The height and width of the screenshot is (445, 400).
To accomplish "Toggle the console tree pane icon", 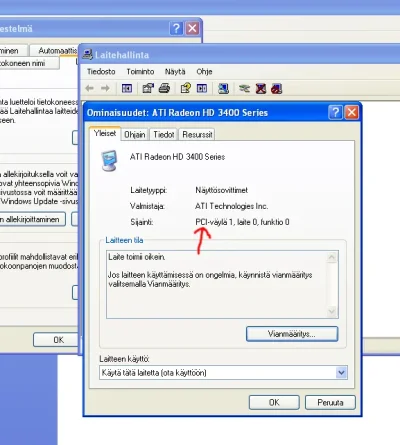I will pos(127,88).
